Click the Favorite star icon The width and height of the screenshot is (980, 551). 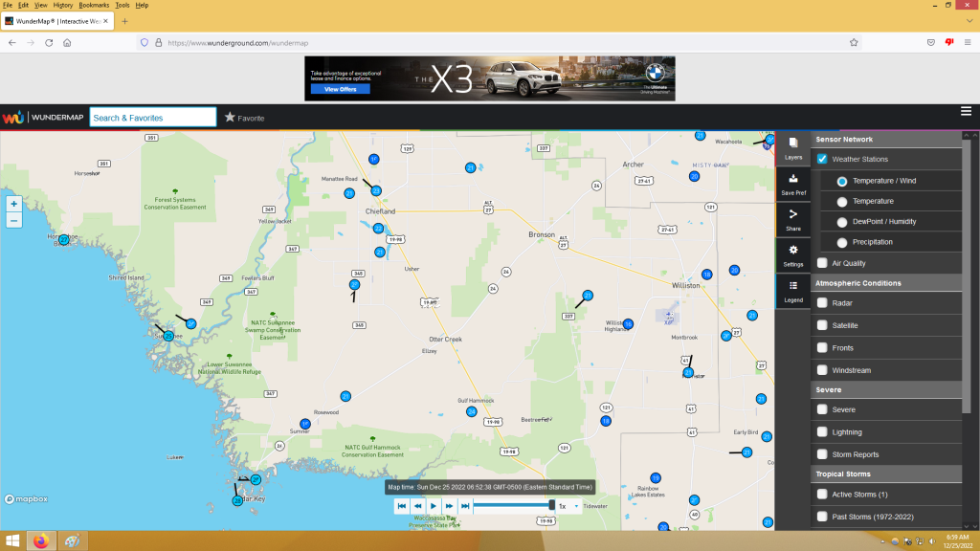pyautogui.click(x=230, y=118)
